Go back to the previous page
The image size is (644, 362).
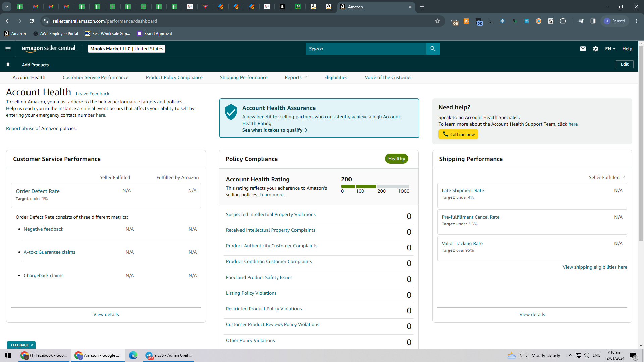pos(7,21)
